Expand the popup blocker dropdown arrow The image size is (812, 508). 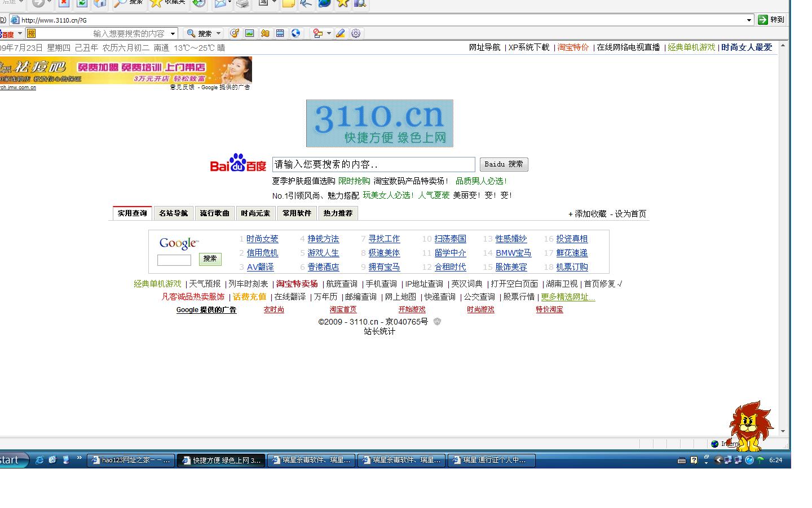coord(329,33)
